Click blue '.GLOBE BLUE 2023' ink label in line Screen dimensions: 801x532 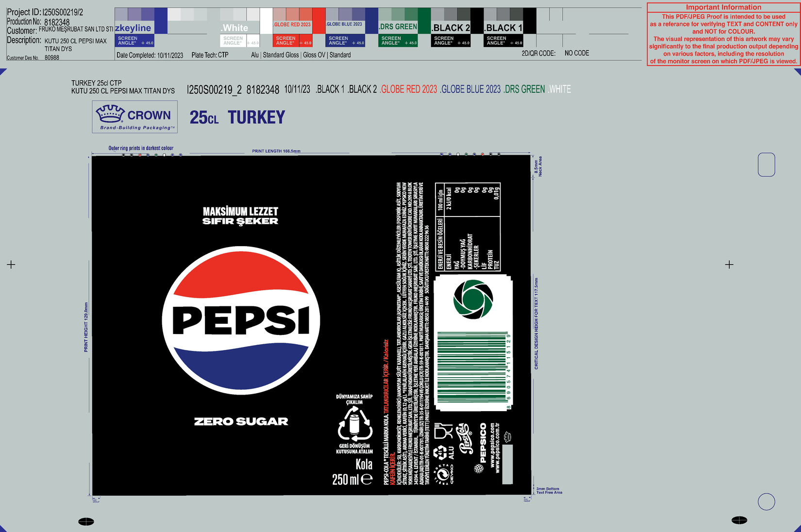pyautogui.click(x=470, y=89)
